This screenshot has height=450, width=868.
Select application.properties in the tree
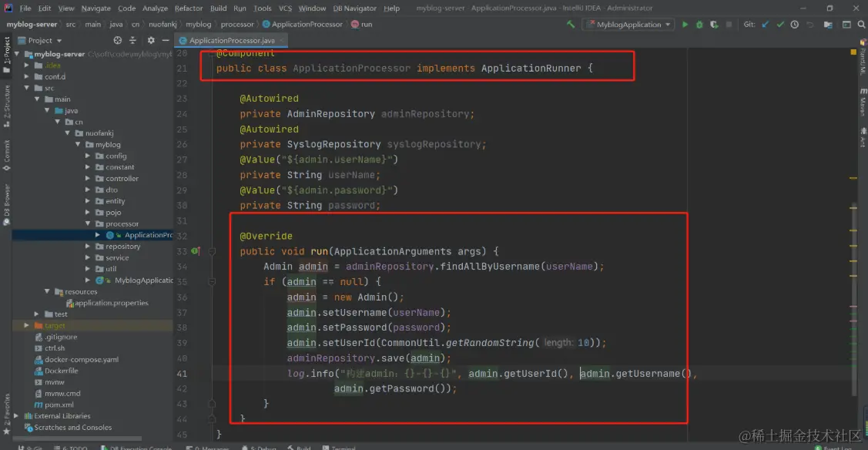(107, 303)
